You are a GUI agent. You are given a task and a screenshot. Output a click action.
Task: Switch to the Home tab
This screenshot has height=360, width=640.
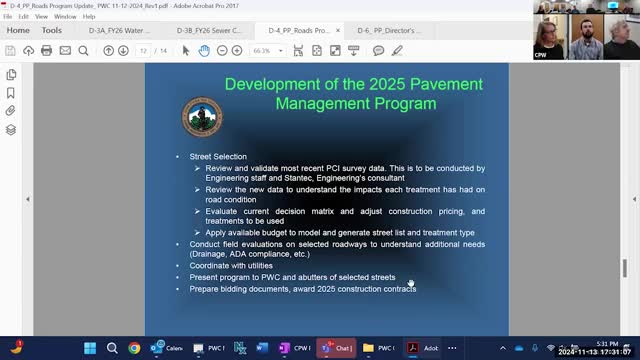[x=18, y=30]
